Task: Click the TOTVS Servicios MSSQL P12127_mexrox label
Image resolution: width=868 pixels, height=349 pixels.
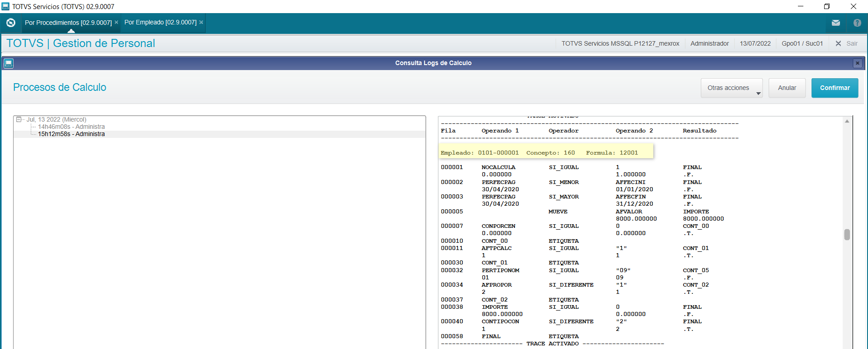Action: (x=620, y=43)
